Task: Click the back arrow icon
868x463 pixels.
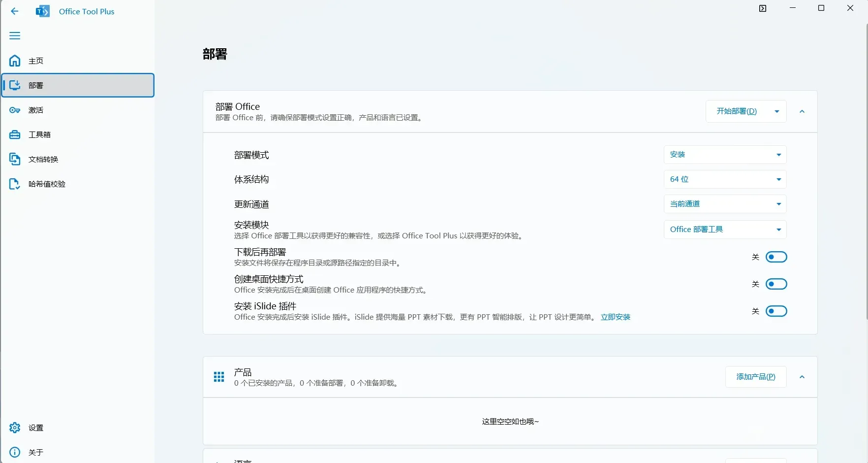Action: coord(15,11)
